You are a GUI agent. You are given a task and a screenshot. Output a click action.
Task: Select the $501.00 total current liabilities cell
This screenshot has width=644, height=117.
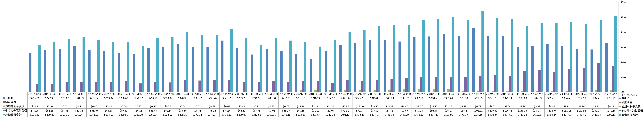[x=448, y=115]
